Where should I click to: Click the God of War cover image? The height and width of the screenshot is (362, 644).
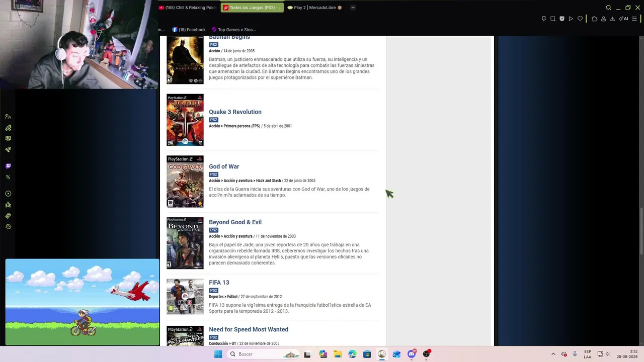point(185,182)
